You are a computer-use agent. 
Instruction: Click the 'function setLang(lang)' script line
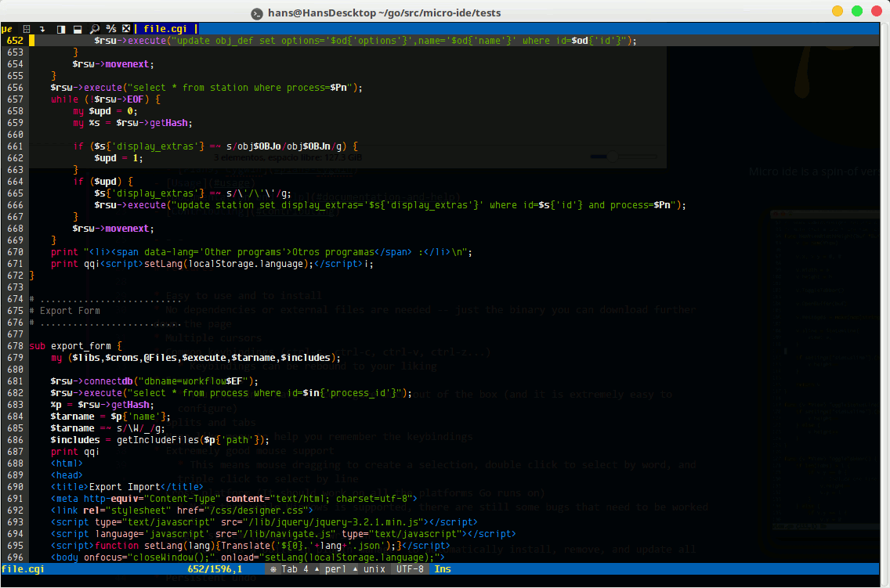click(251, 546)
